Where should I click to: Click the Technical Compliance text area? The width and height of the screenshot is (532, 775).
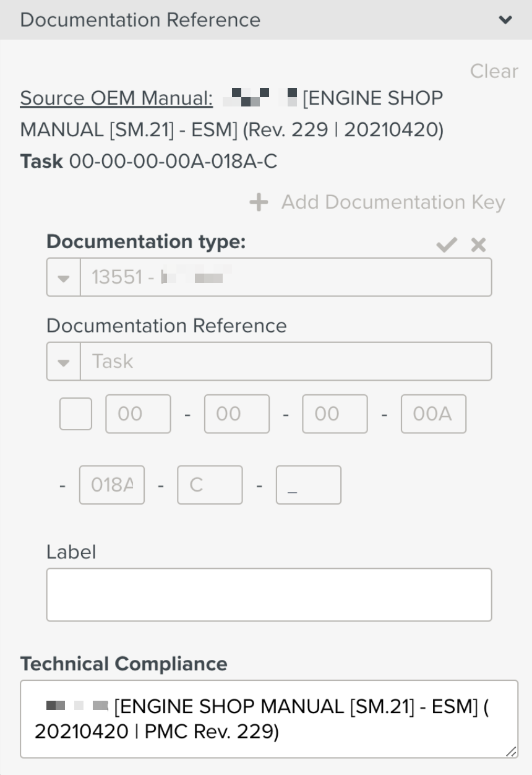pos(269,719)
